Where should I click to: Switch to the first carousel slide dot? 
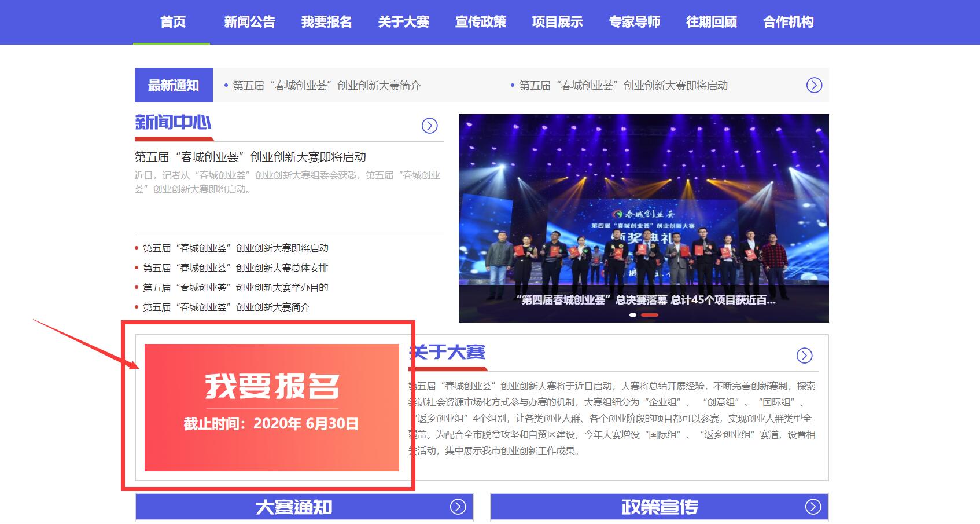[x=633, y=315]
